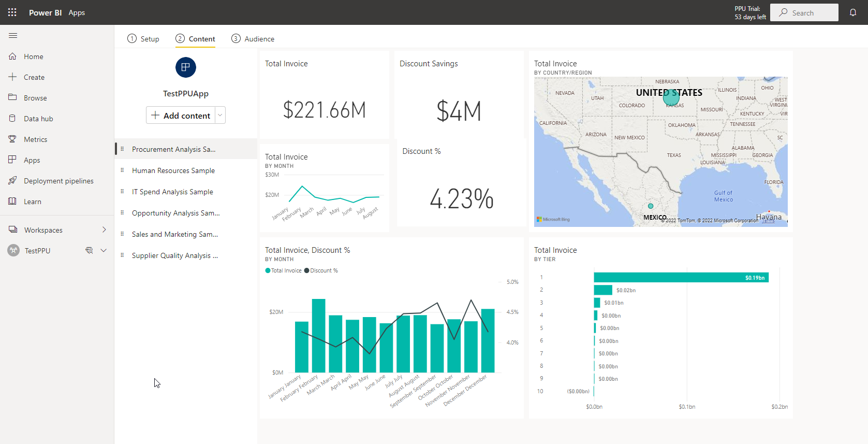The width and height of the screenshot is (868, 444).
Task: Go to the Audience step
Action: tap(253, 39)
